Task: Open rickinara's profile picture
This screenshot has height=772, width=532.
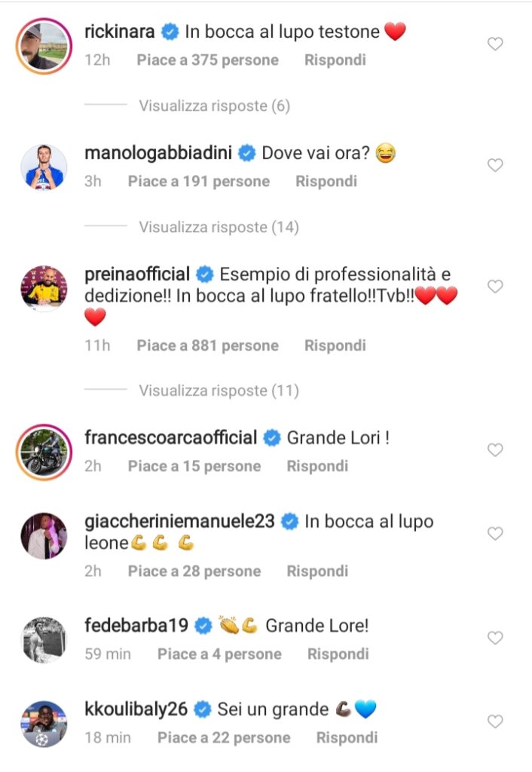Action: tap(43, 46)
